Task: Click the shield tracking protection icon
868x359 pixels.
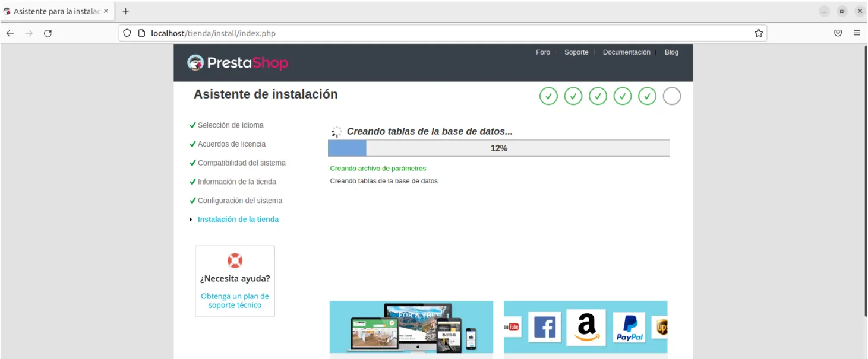Action: pos(127,33)
